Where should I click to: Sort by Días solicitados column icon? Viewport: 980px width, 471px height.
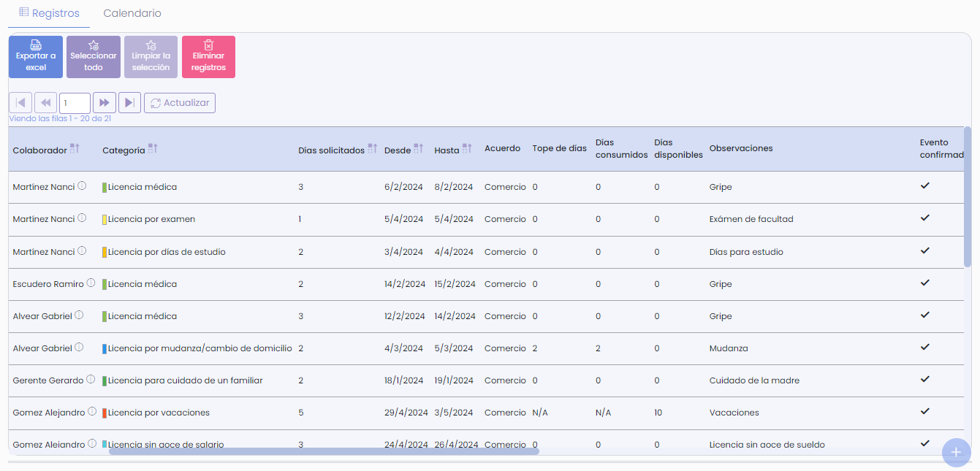[x=373, y=150]
